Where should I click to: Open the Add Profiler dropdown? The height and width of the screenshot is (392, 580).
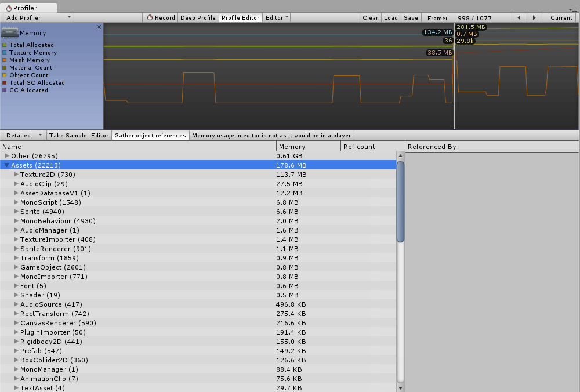click(x=38, y=17)
